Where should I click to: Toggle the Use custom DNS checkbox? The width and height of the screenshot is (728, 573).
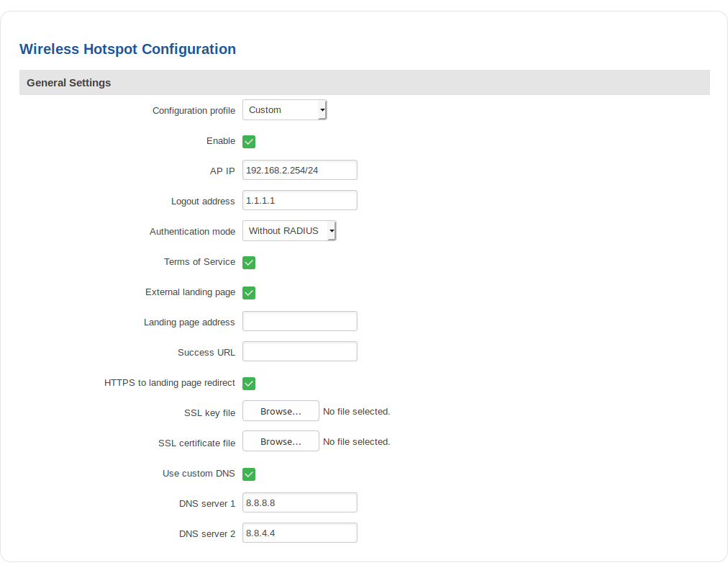coord(248,474)
